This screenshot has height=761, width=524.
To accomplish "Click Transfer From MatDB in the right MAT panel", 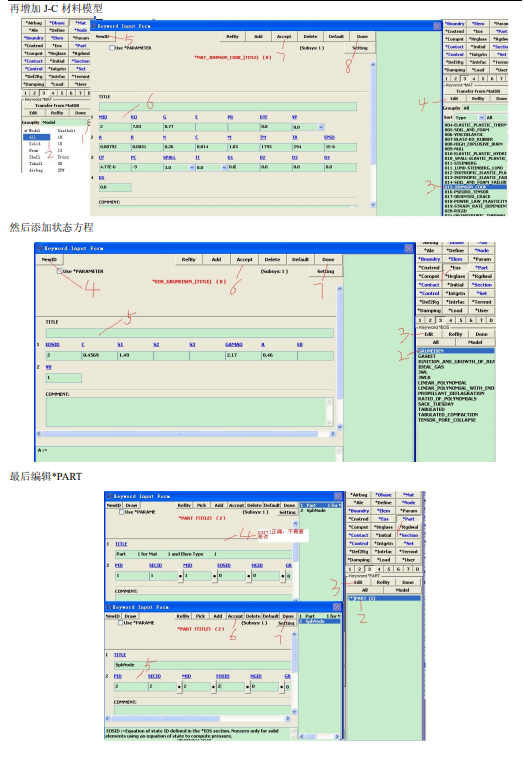I will pos(475,91).
